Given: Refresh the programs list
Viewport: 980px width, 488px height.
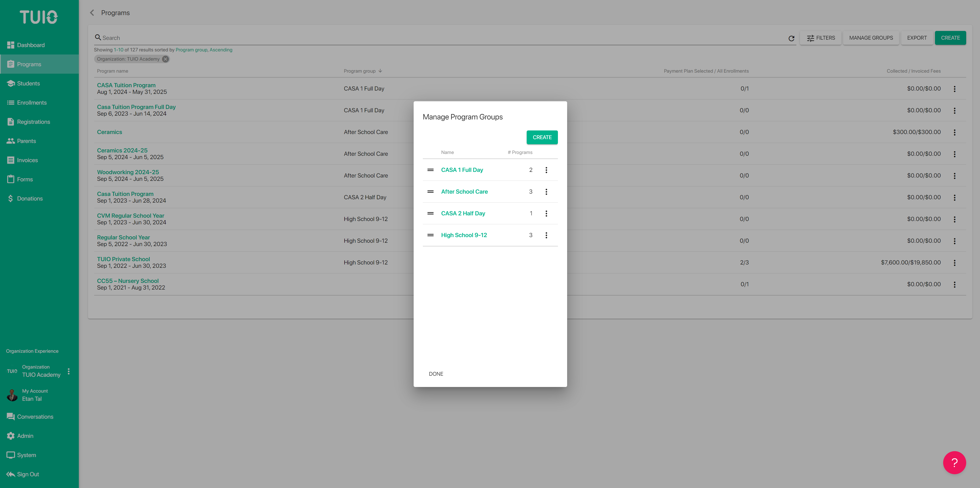Looking at the screenshot, I should pos(791,38).
